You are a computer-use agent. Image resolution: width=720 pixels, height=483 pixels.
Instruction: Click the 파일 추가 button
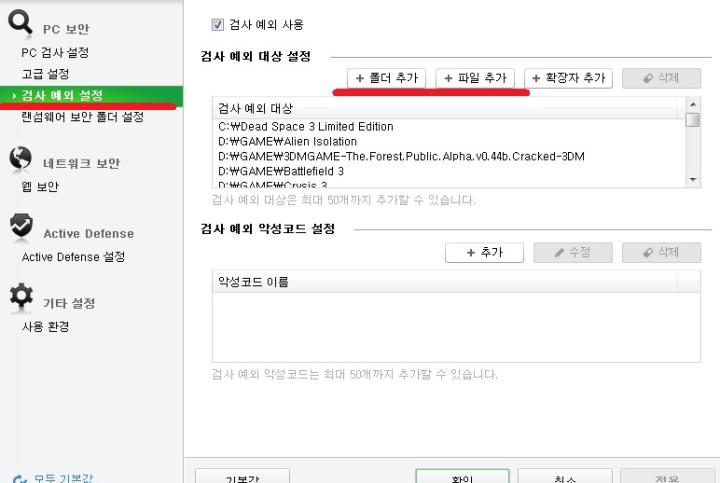point(475,78)
